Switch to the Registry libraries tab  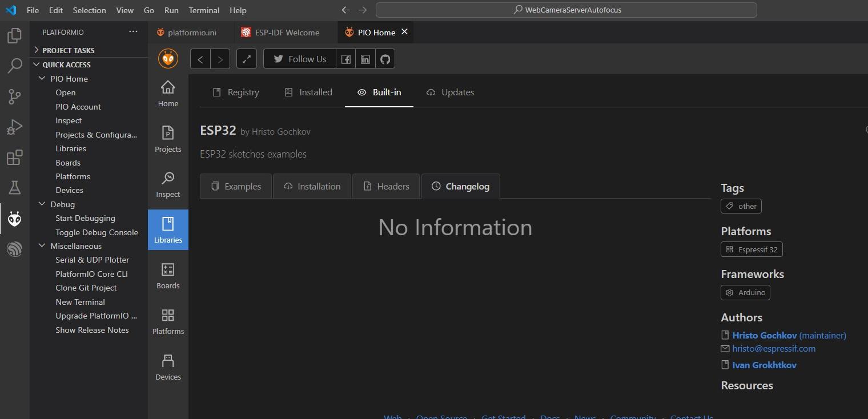[x=236, y=92]
